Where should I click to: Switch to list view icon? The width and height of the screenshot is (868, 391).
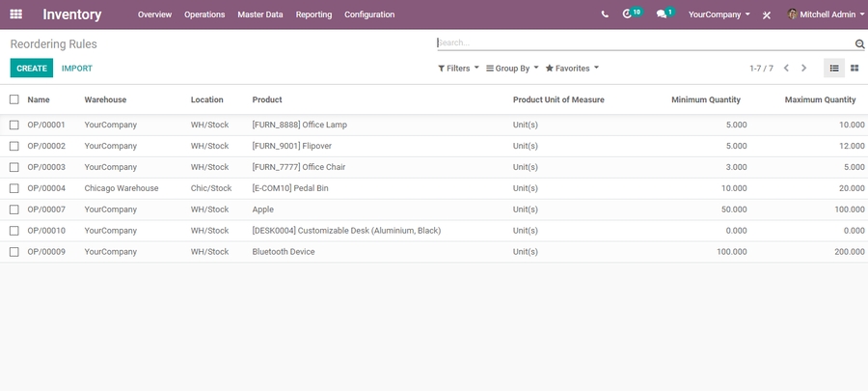pos(834,68)
